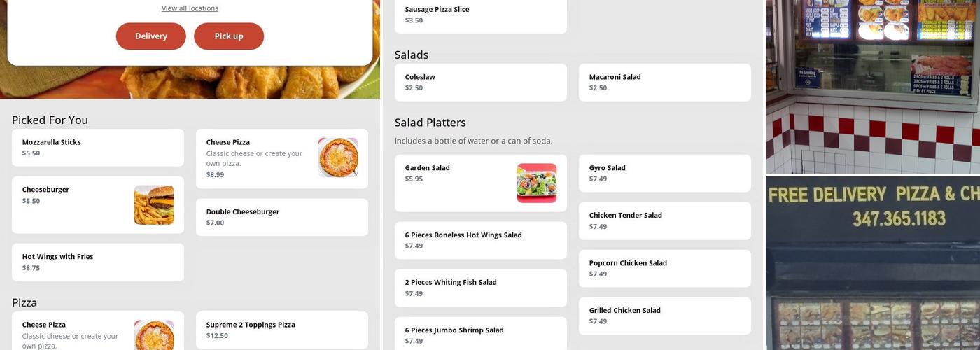Viewport: 980px width, 350px height.
Task: Select Hot Wings with Fries
Action: click(97, 262)
